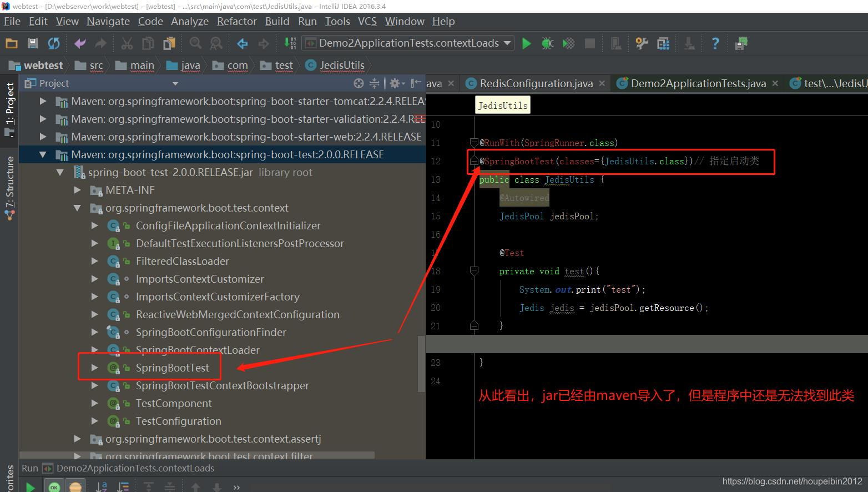This screenshot has height=492, width=868.
Task: Open the 1: Project side tool window
Action: point(9,110)
